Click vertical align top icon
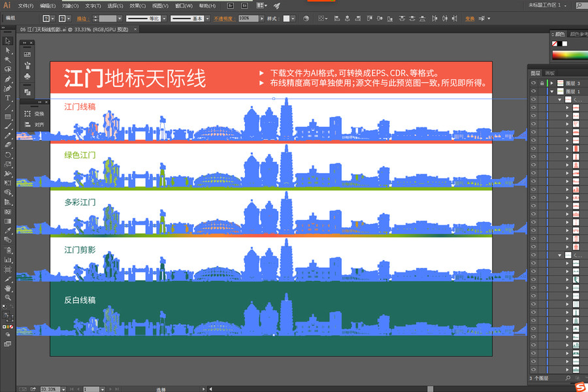Screen dimensions: 588x392 369,18
